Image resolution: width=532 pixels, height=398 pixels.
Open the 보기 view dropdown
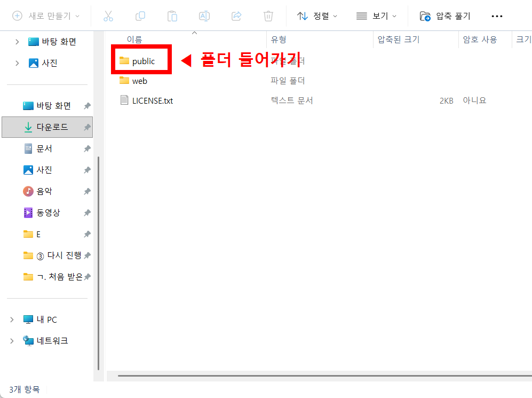point(376,16)
